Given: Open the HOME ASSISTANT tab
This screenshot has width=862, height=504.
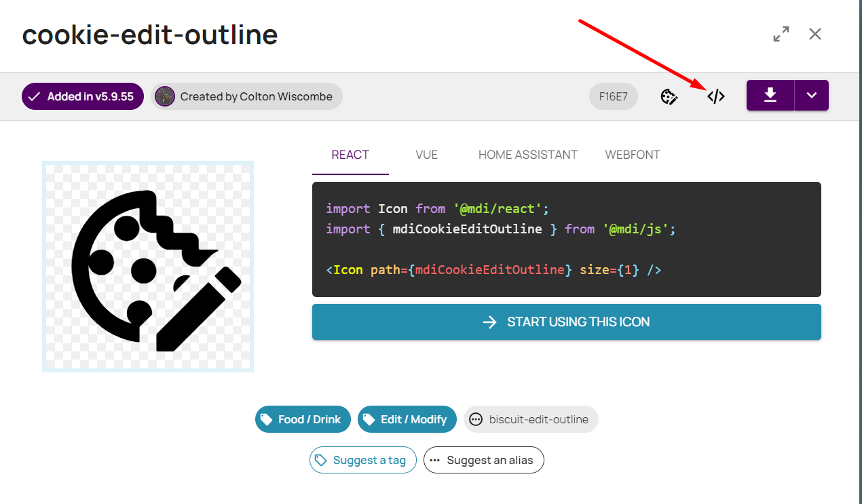Looking at the screenshot, I should [527, 155].
